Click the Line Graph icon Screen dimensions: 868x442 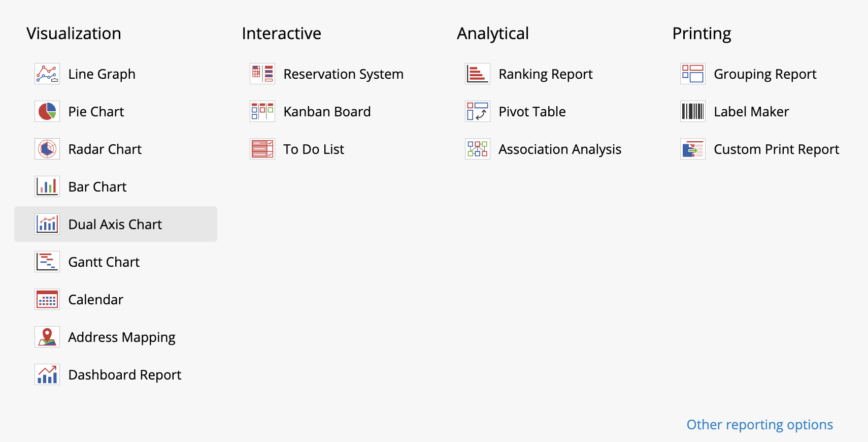(x=47, y=74)
